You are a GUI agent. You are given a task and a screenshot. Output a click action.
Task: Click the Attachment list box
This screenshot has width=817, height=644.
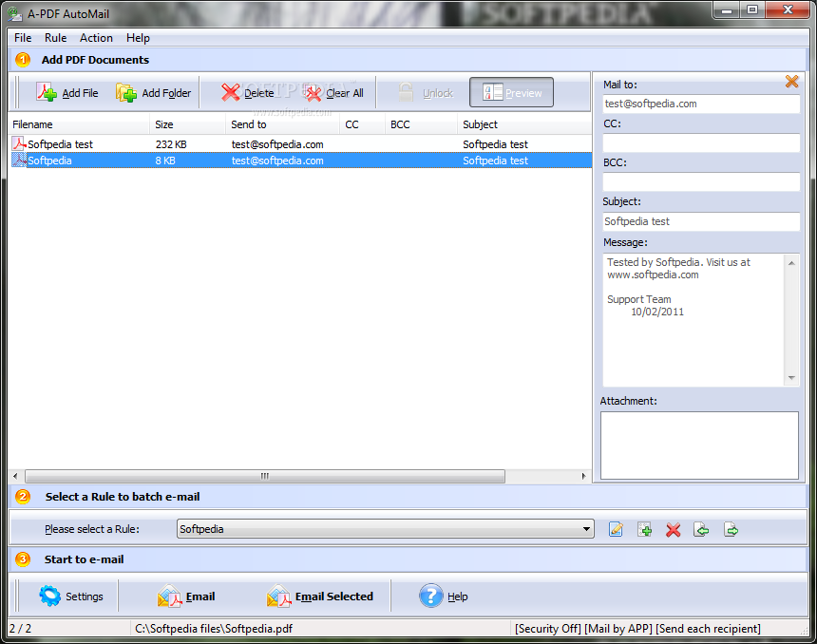(x=699, y=445)
